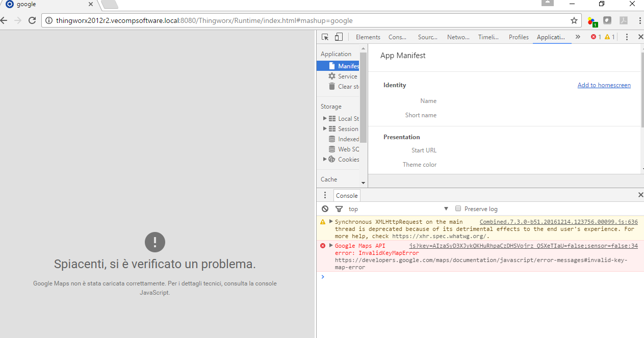Enable the Preserve log checkbox
Screen dimensions: 644x338
[458, 209]
